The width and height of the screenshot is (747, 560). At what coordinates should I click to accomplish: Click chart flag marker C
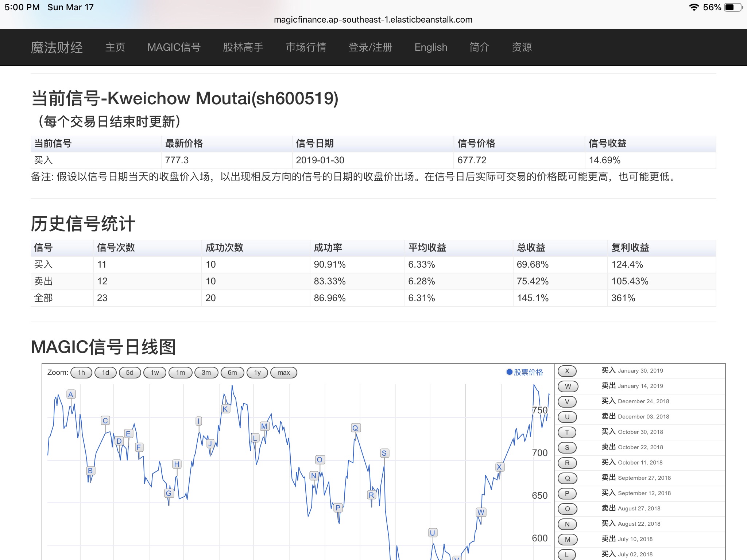point(105,421)
